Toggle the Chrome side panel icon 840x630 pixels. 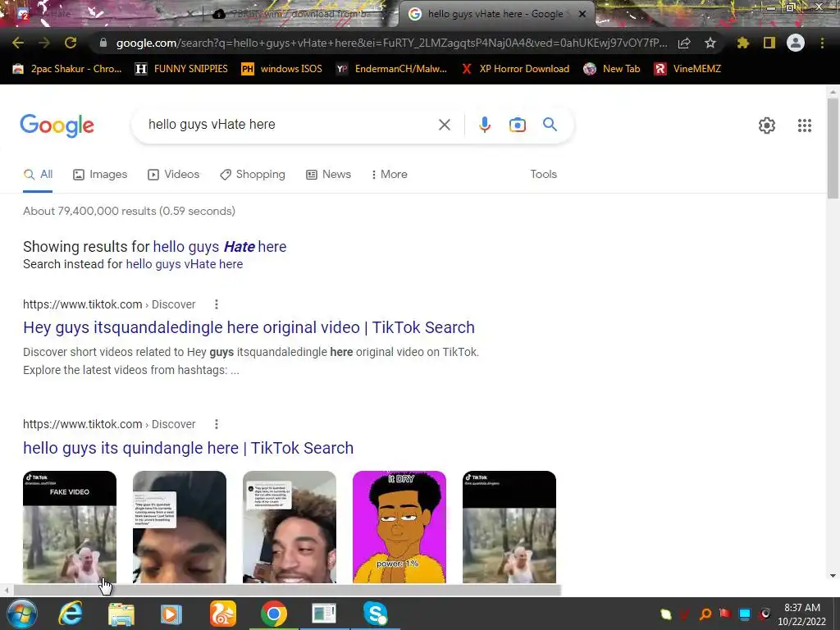coord(769,43)
